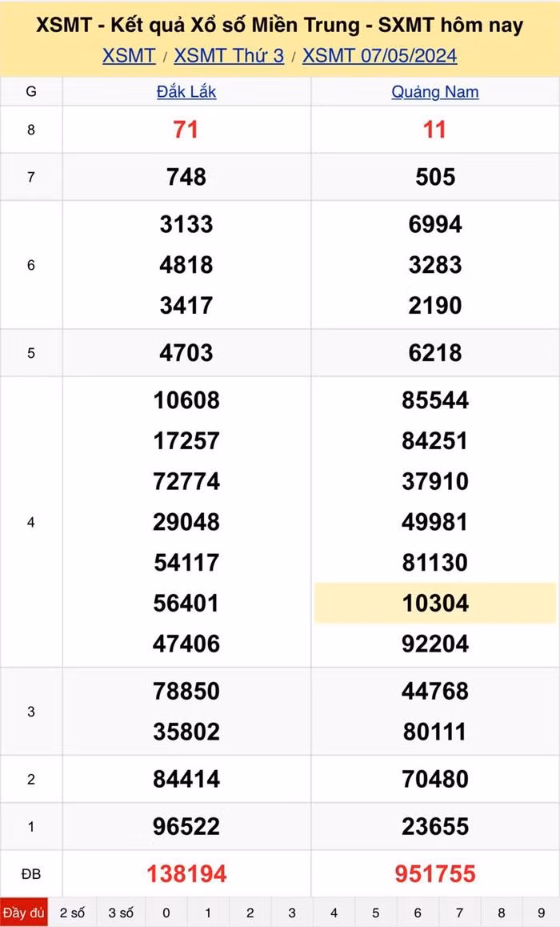Switch to the 2 số tab
Viewport: 560px width, 927px height.
73,913
